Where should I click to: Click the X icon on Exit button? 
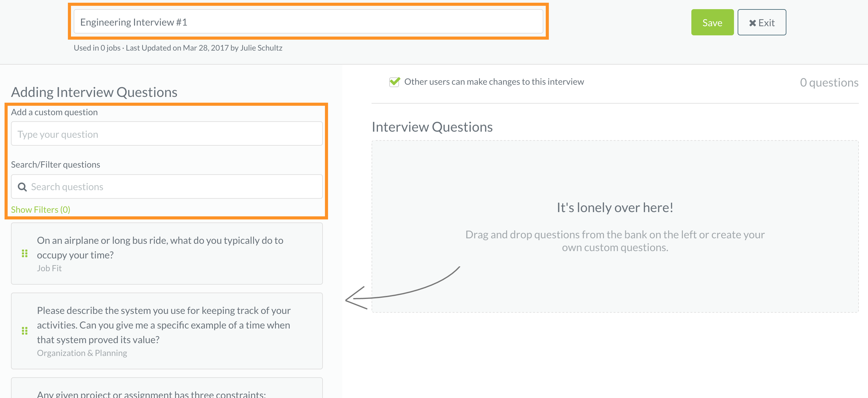[752, 23]
